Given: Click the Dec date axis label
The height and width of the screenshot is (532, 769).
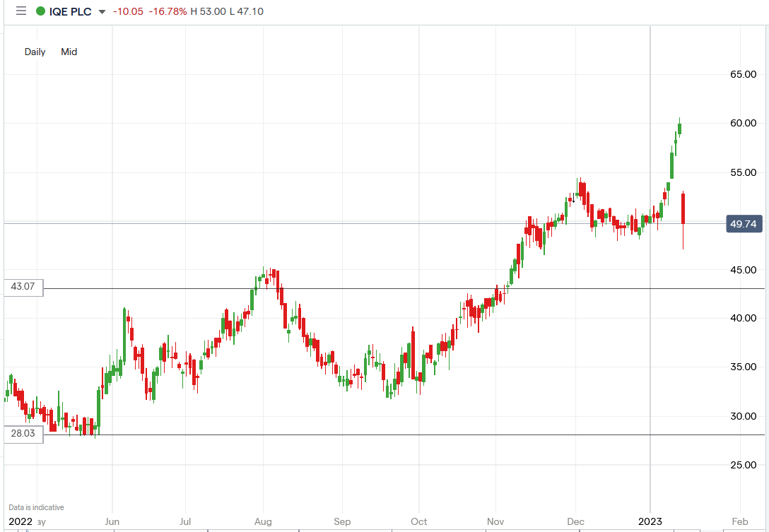Looking at the screenshot, I should pos(575,521).
